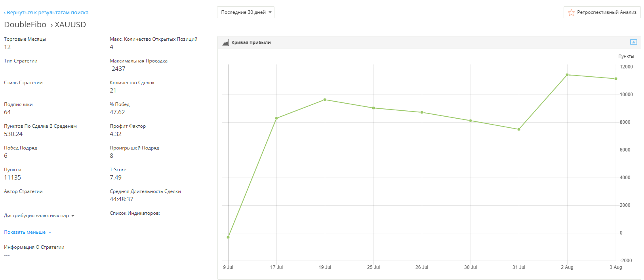This screenshot has width=644, height=280.
Task: Collapse details with Показать меньше
Action: click(25, 232)
